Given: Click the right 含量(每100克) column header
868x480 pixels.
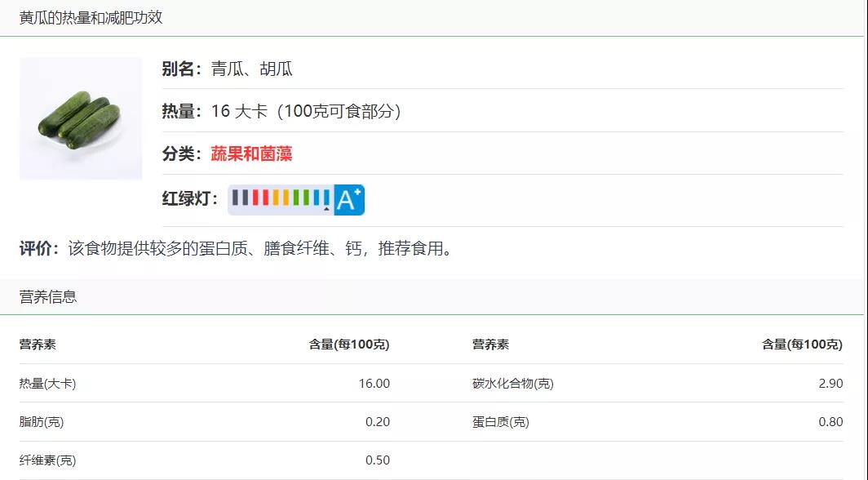Looking at the screenshot, I should [x=802, y=344].
